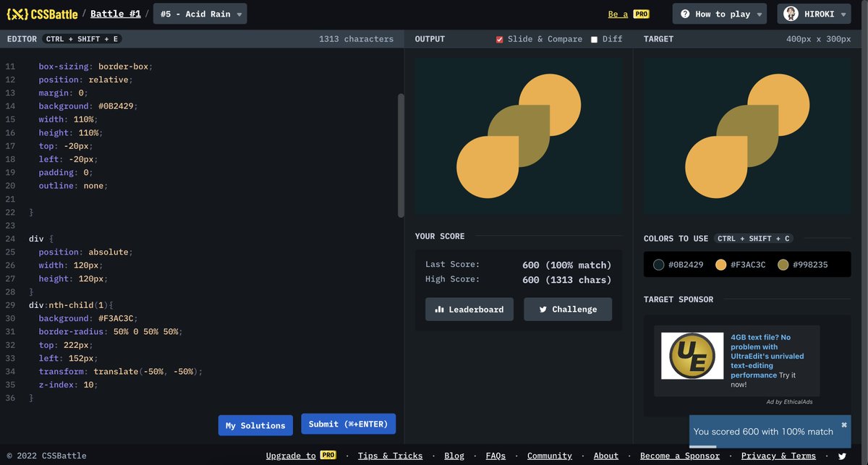
Task: Open the Upgrade to PRO footer link
Action: pyautogui.click(x=301, y=456)
